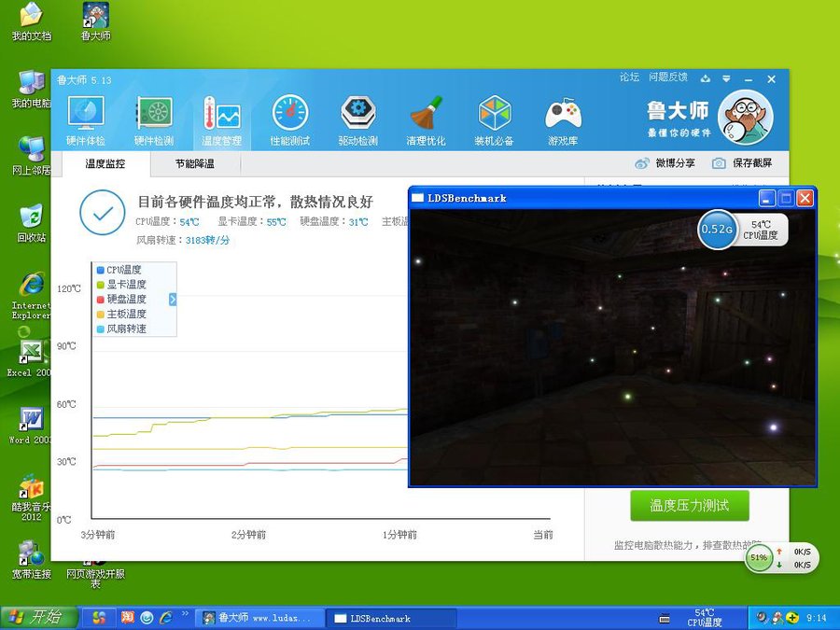The height and width of the screenshot is (630, 840).
Task: Open the 硬件体检 hardware checkup icon
Action: click(85, 116)
